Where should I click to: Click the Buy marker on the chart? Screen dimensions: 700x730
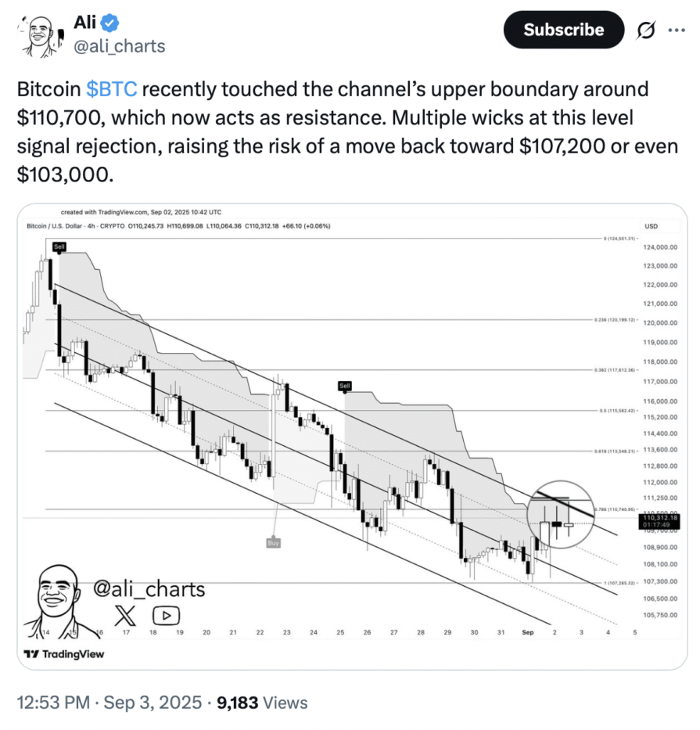pyautogui.click(x=273, y=543)
